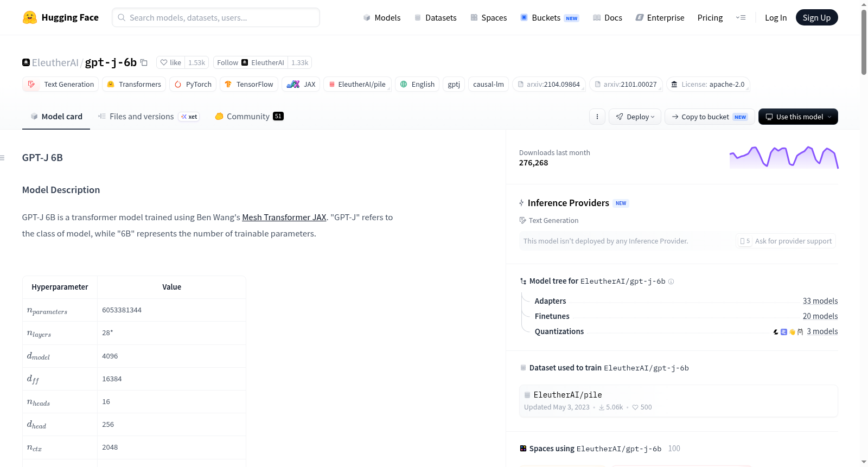Open the Community tab
The image size is (868, 467).
[x=249, y=117]
